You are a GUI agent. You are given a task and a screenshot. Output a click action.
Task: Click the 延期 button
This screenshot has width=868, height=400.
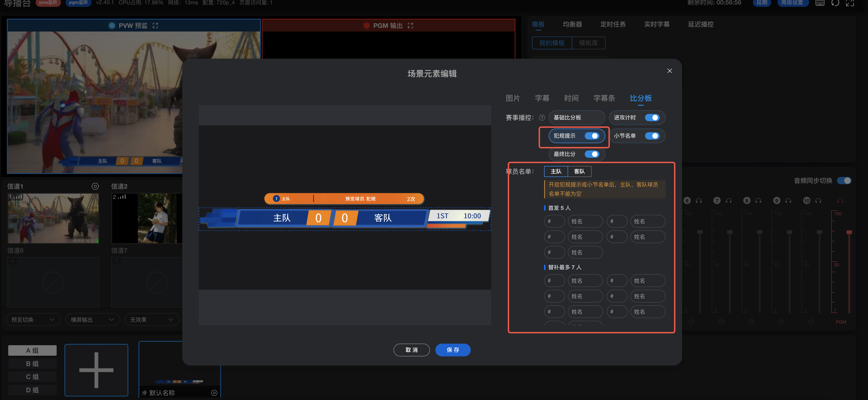click(x=762, y=3)
